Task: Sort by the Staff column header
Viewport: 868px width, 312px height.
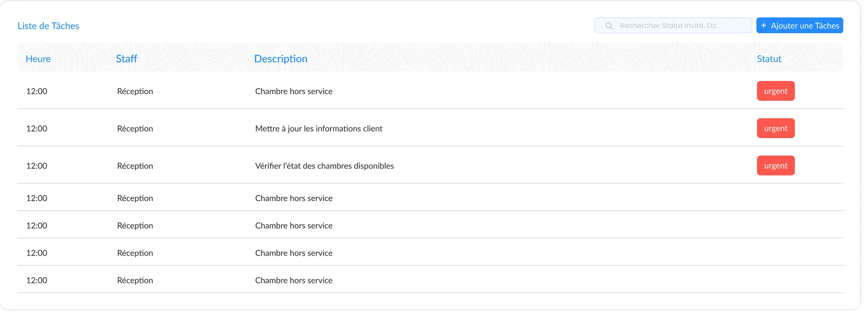Action: (x=126, y=59)
